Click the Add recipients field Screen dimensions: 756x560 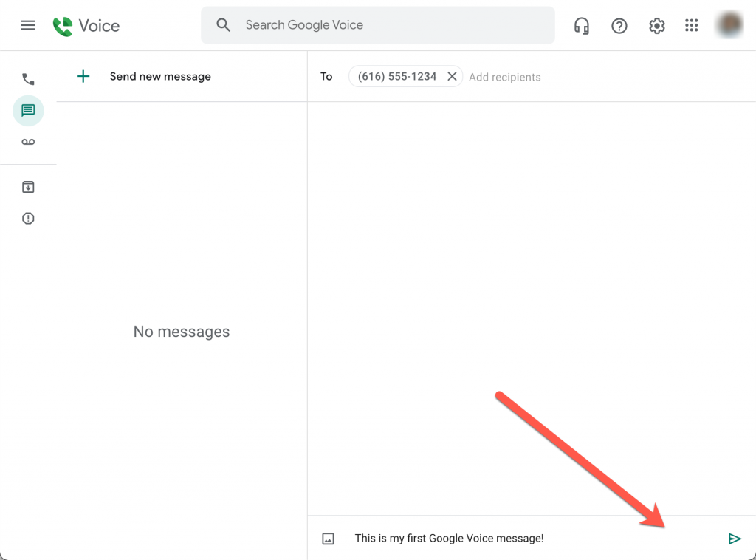point(505,77)
